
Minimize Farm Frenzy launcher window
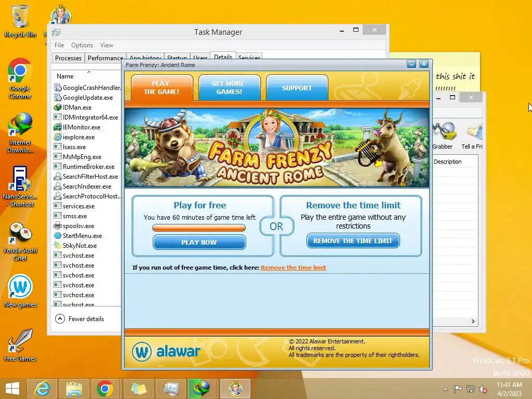coord(411,64)
